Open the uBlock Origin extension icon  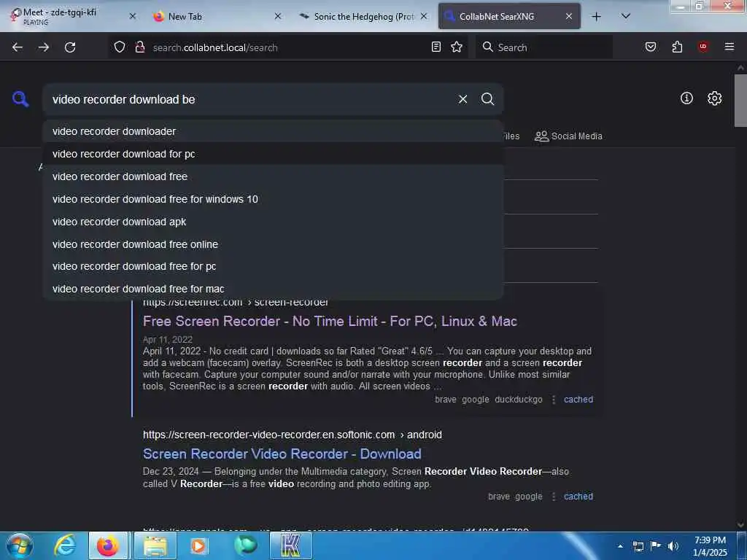703,46
